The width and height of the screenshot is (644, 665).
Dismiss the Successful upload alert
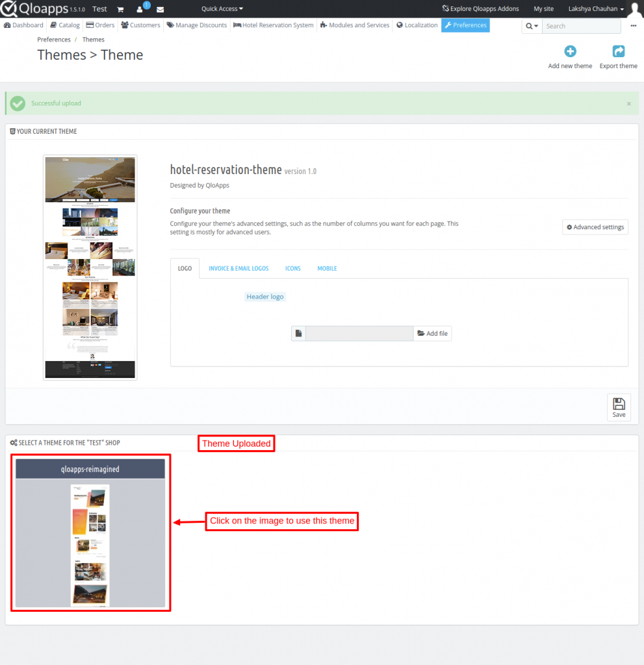628,103
